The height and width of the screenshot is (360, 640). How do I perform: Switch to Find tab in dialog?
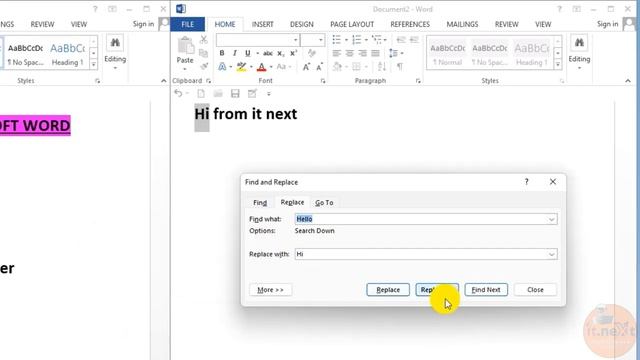coord(260,202)
